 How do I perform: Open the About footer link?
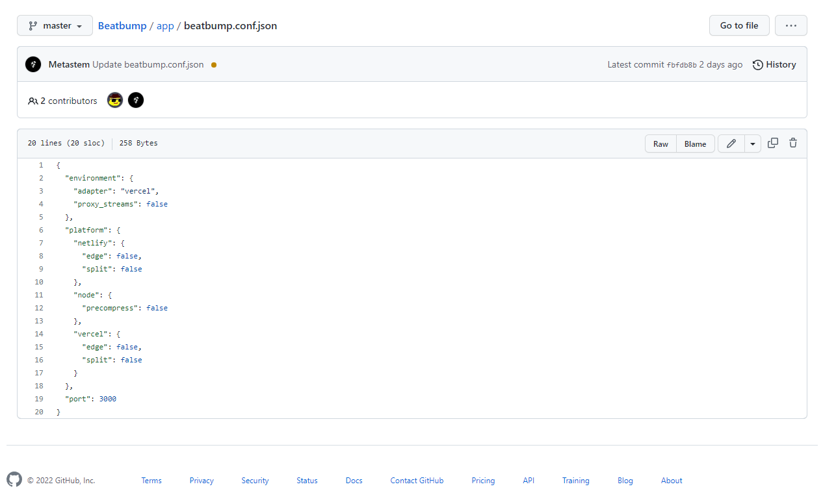[x=672, y=481]
